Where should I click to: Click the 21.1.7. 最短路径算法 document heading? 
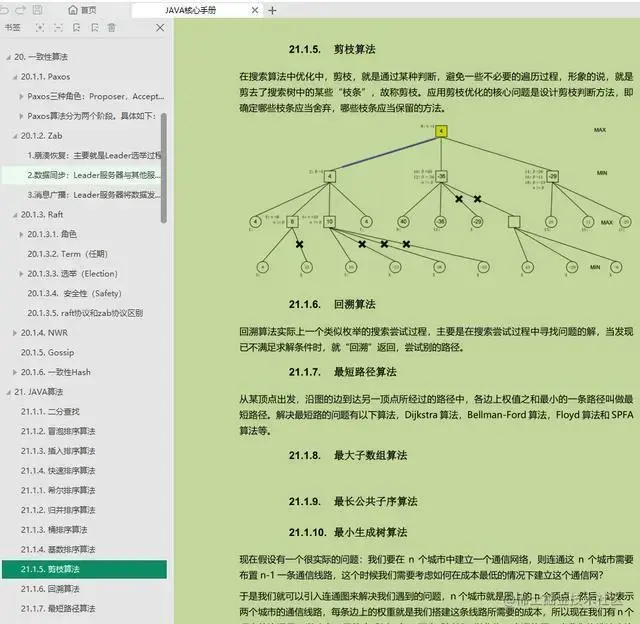tap(342, 372)
